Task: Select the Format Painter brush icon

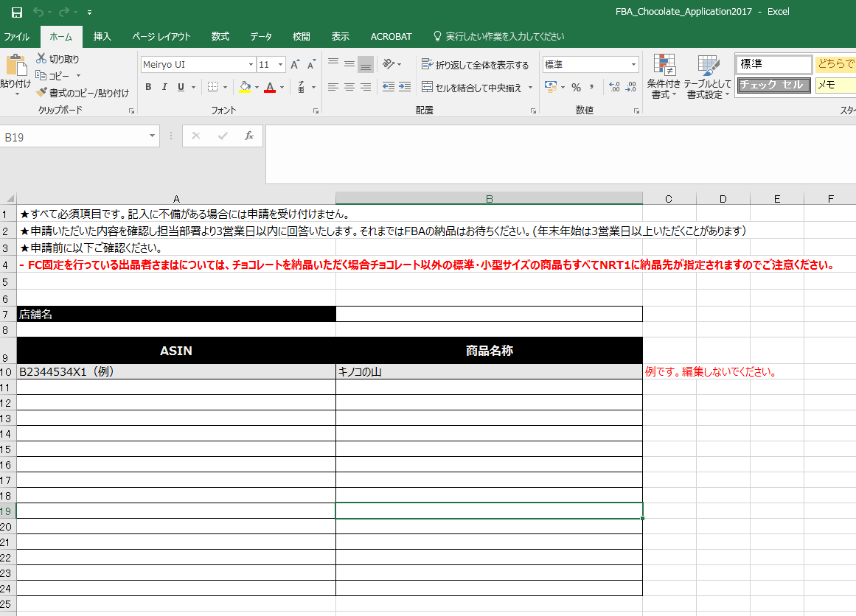Action: 41,94
